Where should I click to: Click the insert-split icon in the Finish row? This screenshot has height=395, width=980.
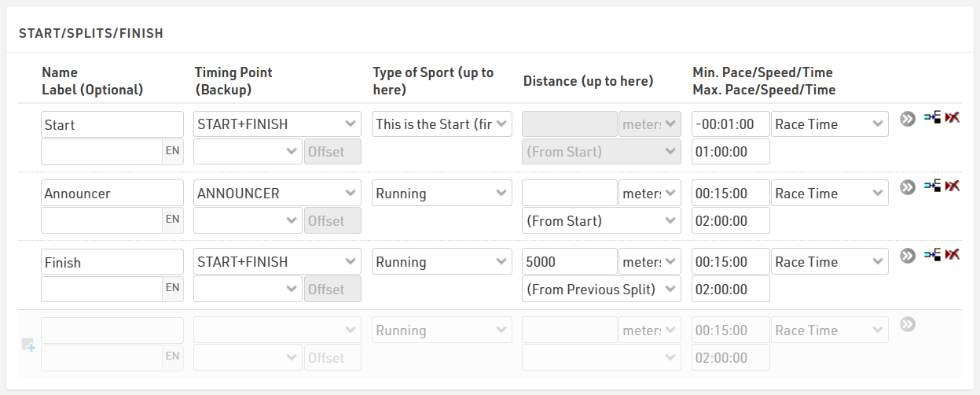(x=932, y=255)
